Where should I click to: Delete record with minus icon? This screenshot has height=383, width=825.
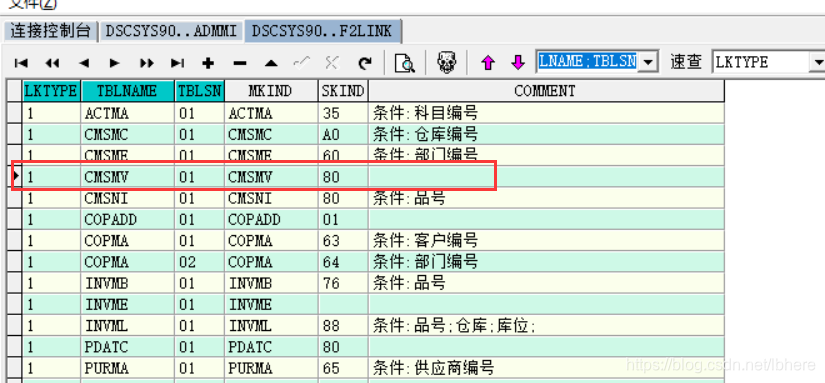coord(240,63)
